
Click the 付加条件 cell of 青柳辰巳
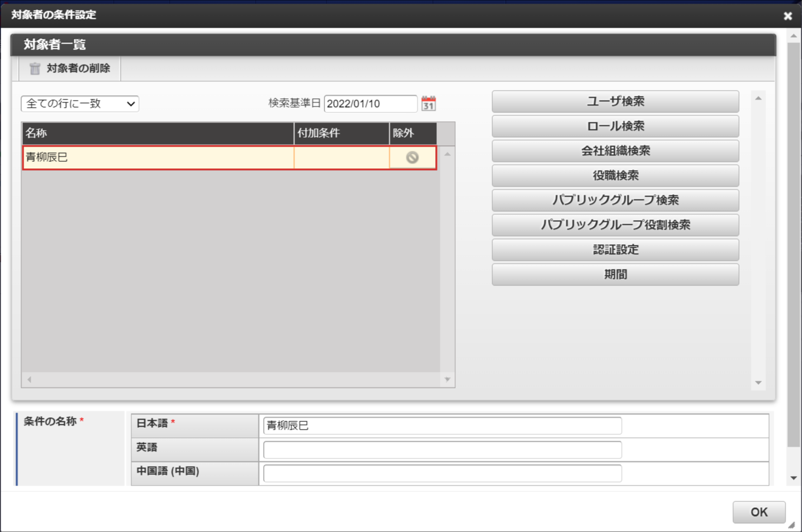point(342,157)
